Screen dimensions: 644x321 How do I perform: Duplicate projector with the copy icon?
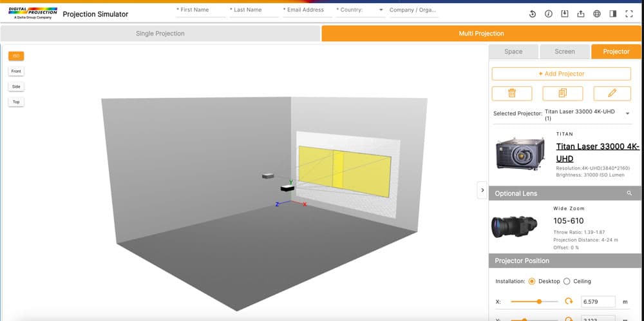pos(562,93)
